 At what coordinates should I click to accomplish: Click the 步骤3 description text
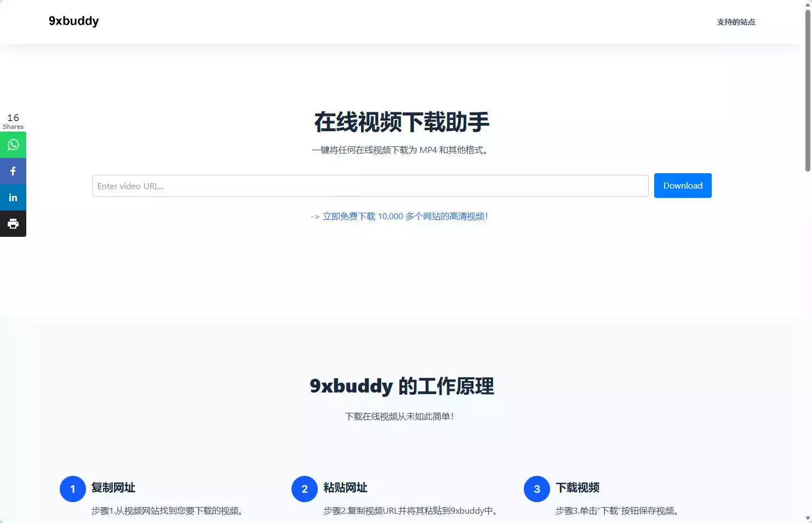[x=617, y=511]
